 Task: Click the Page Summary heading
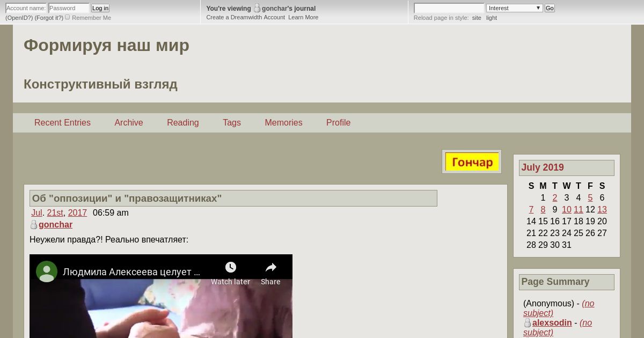(x=555, y=282)
